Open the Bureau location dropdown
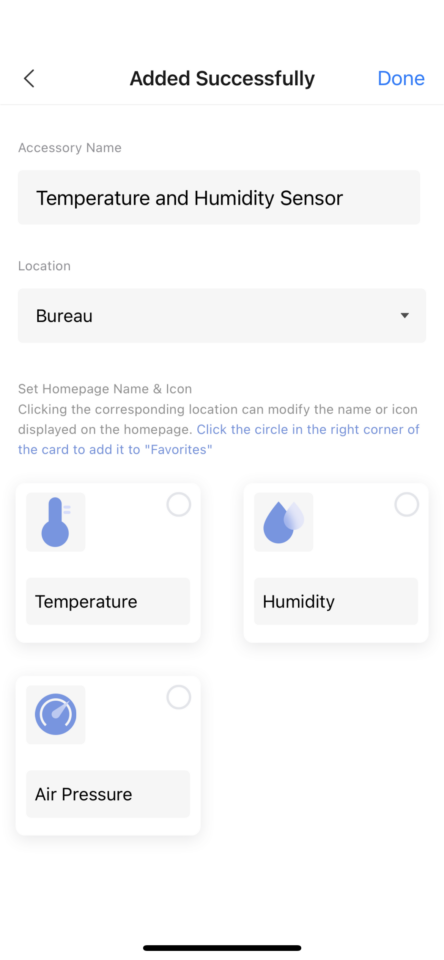444x960 pixels. click(x=222, y=316)
